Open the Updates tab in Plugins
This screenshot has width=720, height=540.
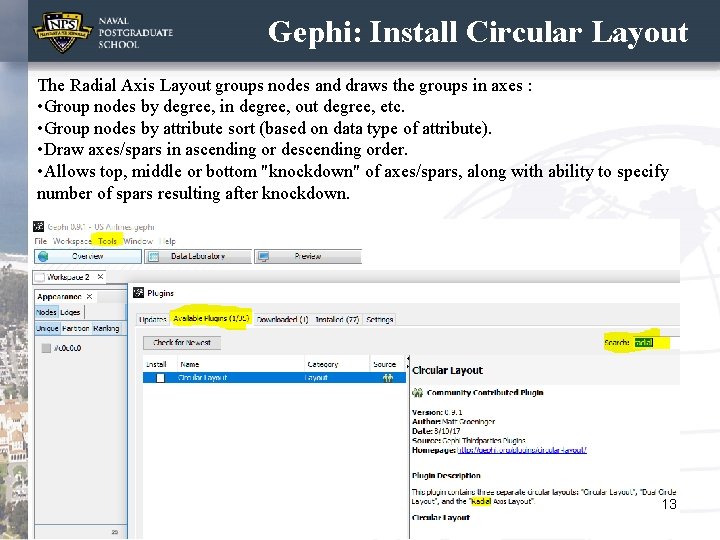[x=152, y=320]
